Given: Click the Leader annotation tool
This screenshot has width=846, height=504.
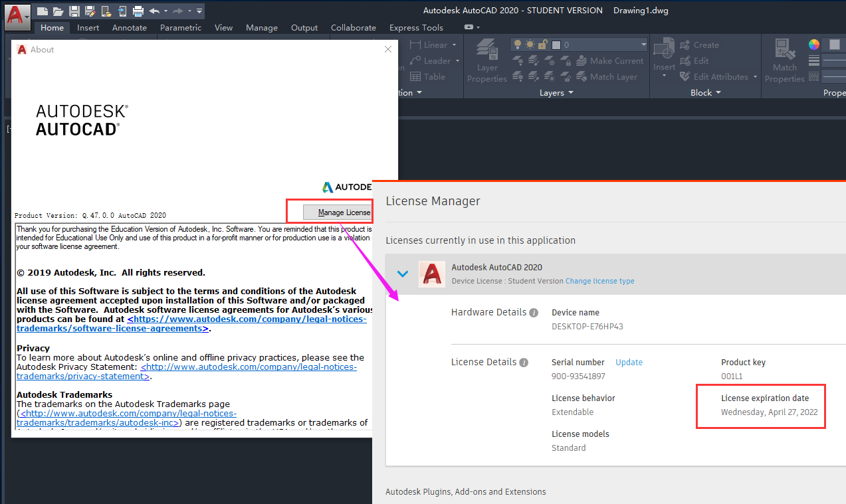Looking at the screenshot, I should click(431, 61).
